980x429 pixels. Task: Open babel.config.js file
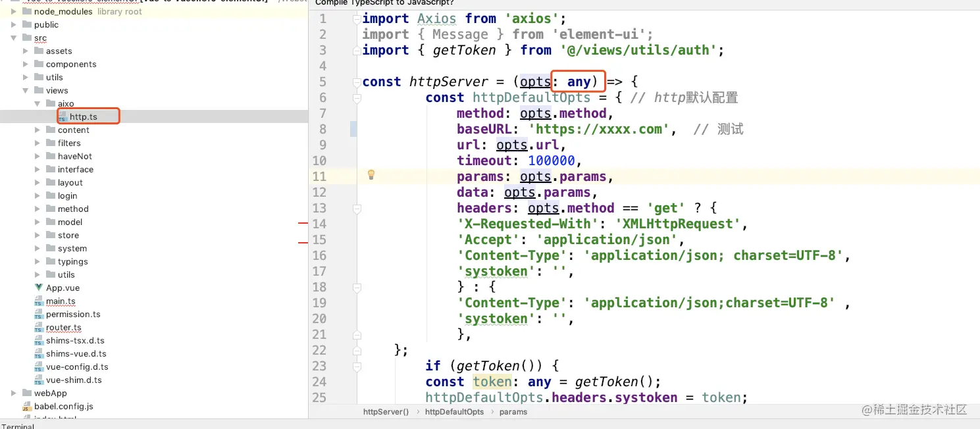coord(64,406)
